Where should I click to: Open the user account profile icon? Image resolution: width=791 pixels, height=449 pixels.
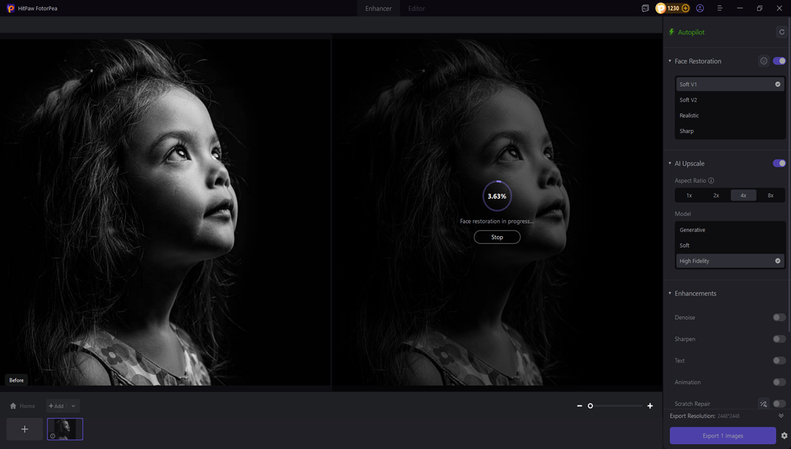click(700, 8)
